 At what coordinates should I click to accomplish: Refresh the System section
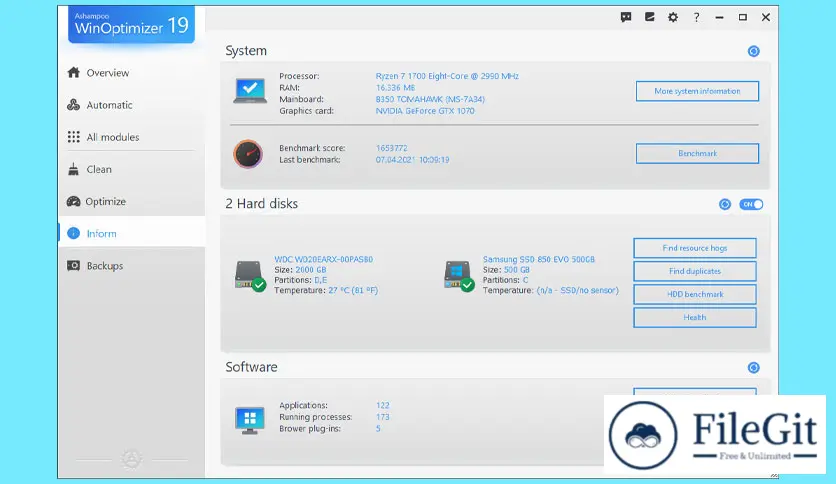[x=753, y=51]
